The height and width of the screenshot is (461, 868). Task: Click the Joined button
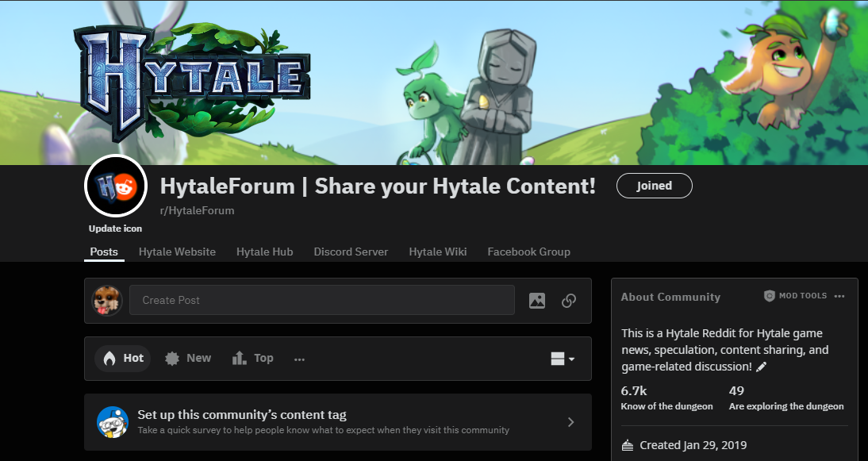[654, 186]
